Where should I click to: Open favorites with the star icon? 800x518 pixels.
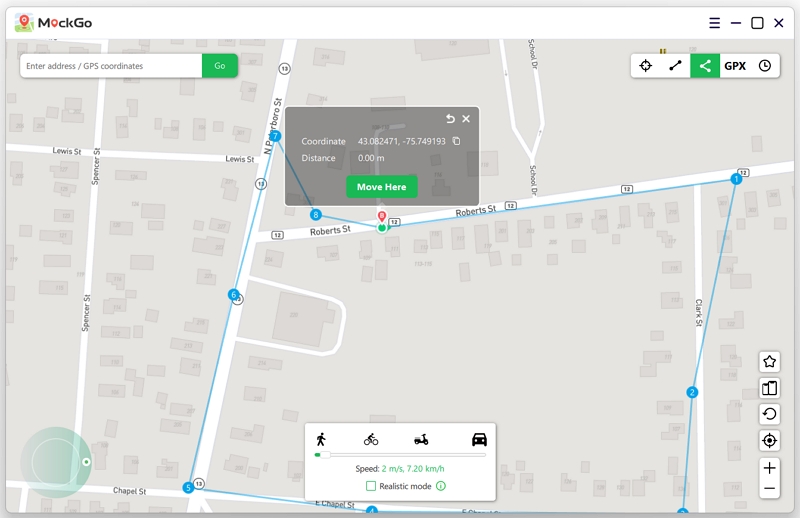click(x=769, y=362)
